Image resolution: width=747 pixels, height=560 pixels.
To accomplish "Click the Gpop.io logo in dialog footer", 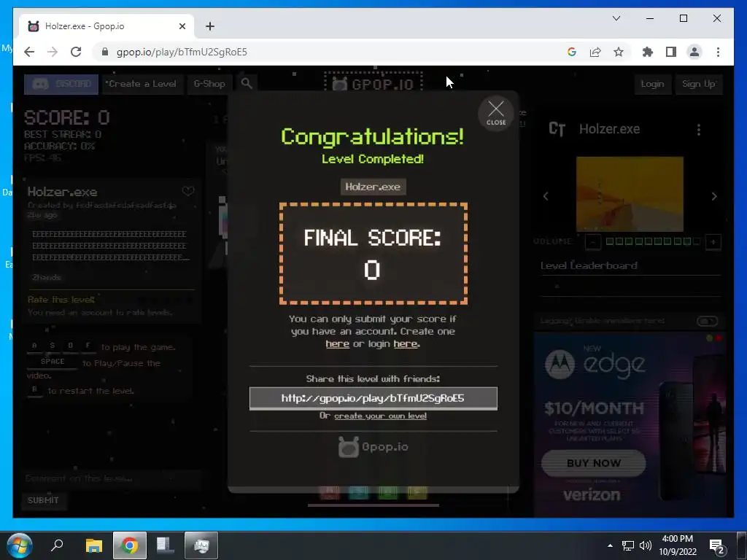I will [x=373, y=447].
